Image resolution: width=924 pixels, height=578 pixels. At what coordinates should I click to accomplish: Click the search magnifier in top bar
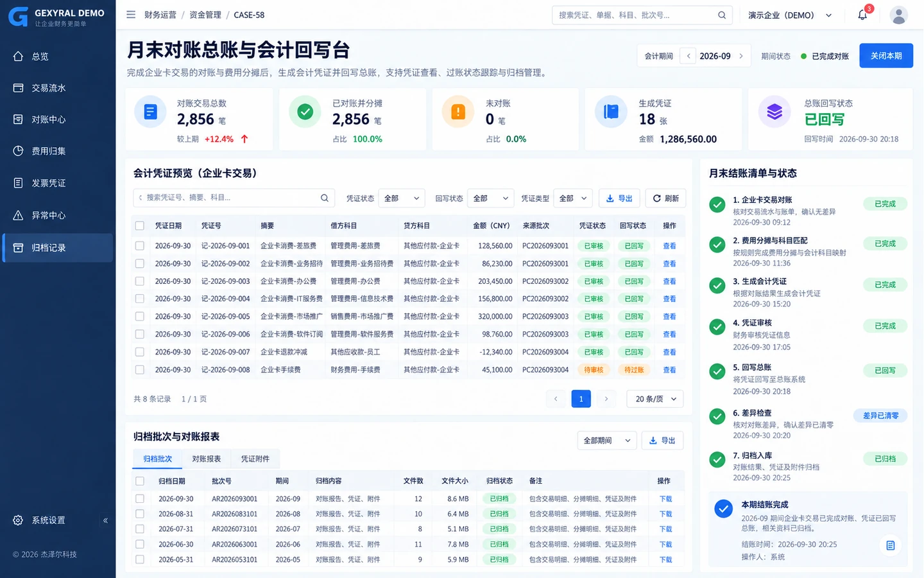[722, 15]
